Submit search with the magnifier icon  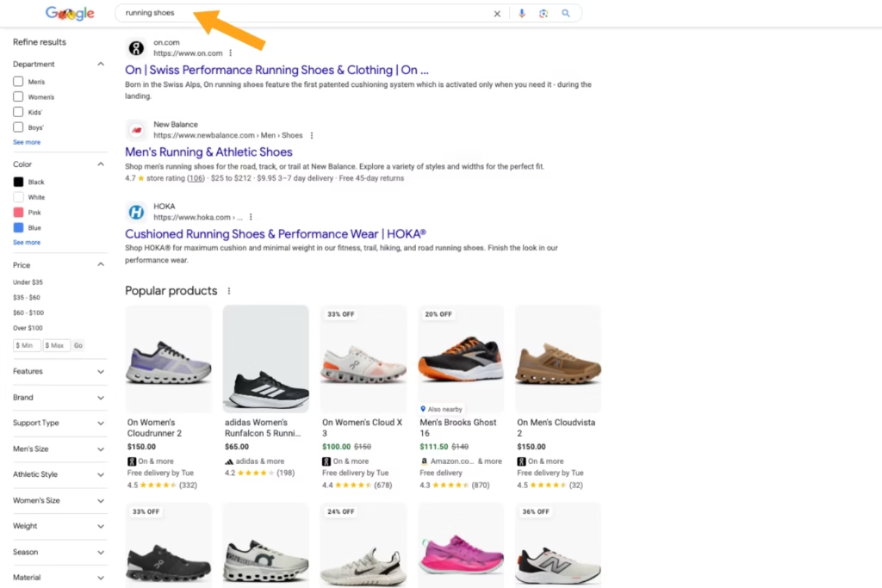(x=566, y=13)
